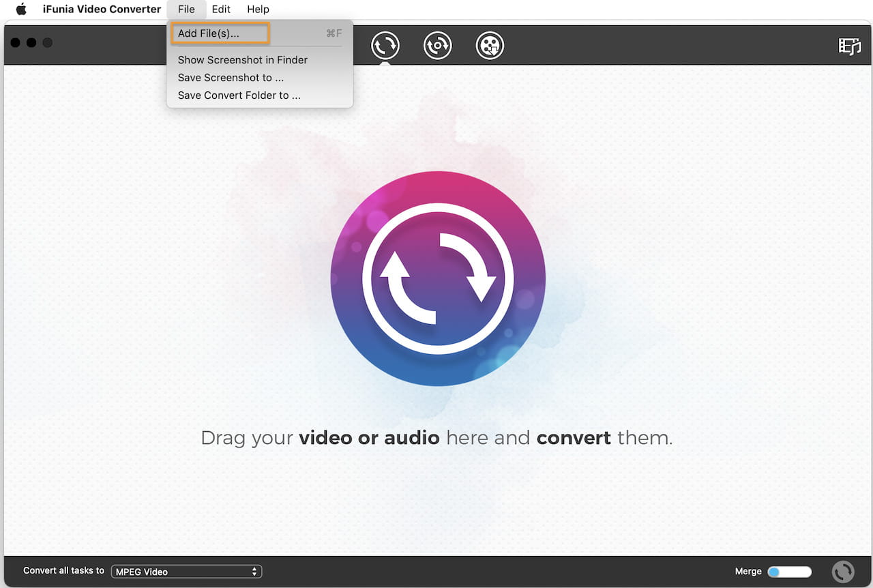
Task: Open the iFunia Video Converter app menu
Action: click(102, 10)
